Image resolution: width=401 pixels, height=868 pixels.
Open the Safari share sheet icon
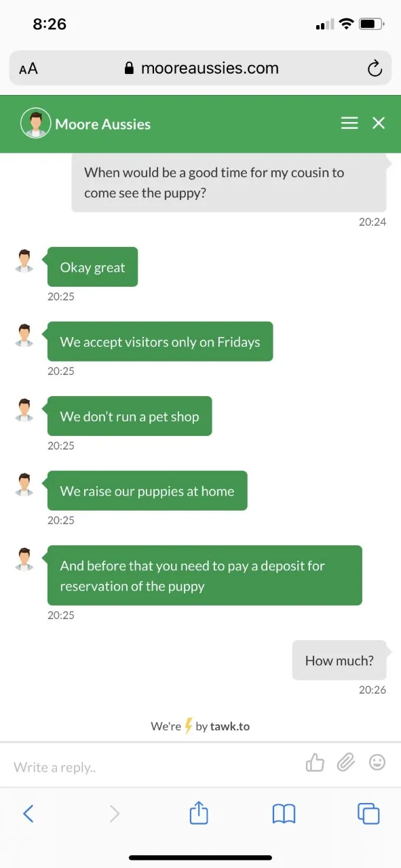point(199,812)
